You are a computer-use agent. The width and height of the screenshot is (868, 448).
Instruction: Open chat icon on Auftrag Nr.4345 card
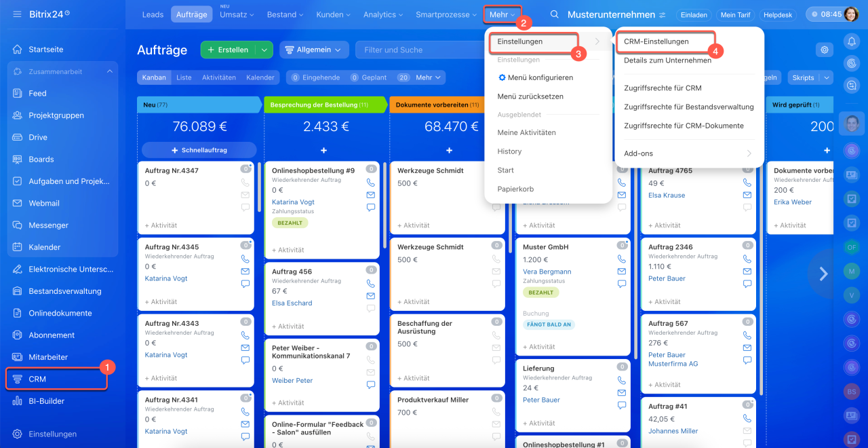pos(245,284)
